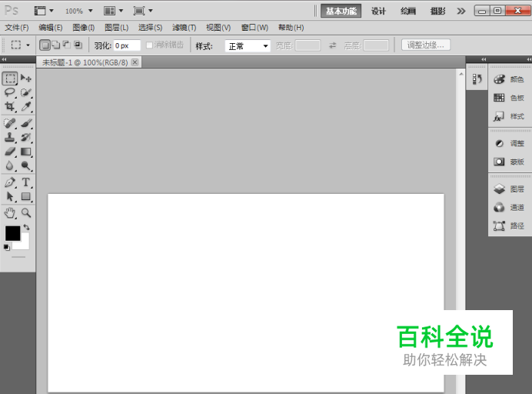Viewport: 532px width, 394px height.
Task: Click the black foreground color swatch
Action: 12,232
